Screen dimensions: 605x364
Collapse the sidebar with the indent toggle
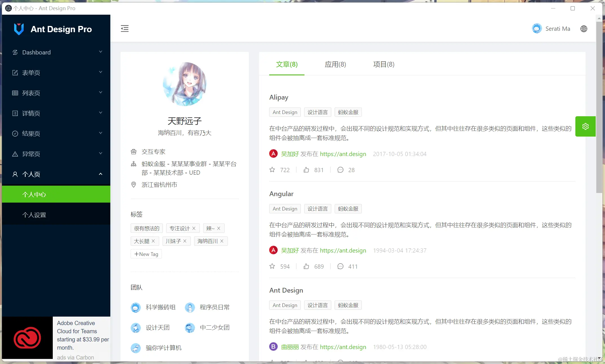pyautogui.click(x=124, y=28)
